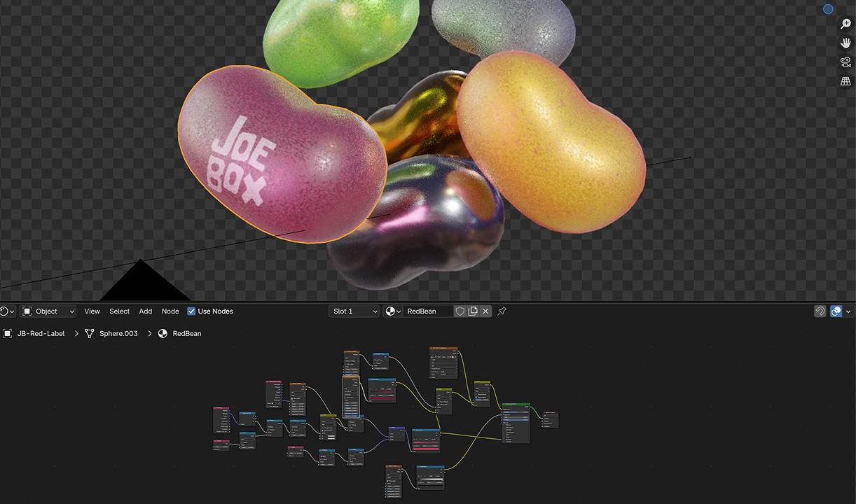Open the Add menu
Screen dimensions: 856x504
click(x=146, y=311)
